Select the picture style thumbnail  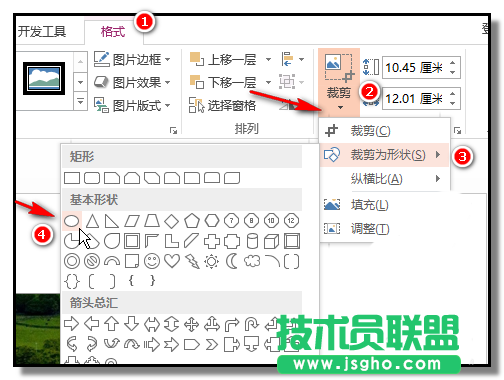[44, 78]
